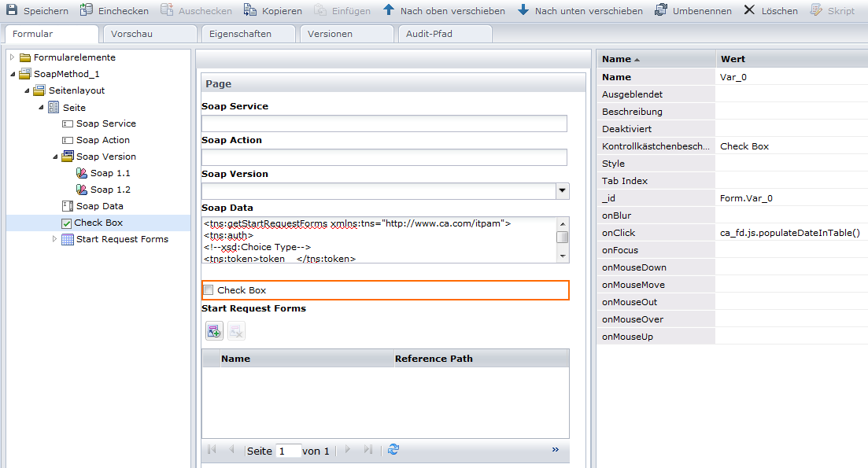Image resolution: width=868 pixels, height=468 pixels.
Task: Click the onMouseUp property row
Action: (733, 337)
